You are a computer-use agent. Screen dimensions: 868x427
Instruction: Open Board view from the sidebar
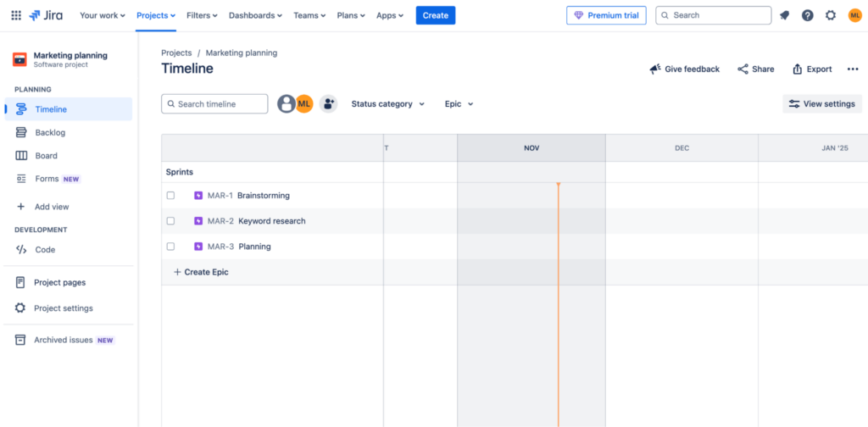pos(47,156)
